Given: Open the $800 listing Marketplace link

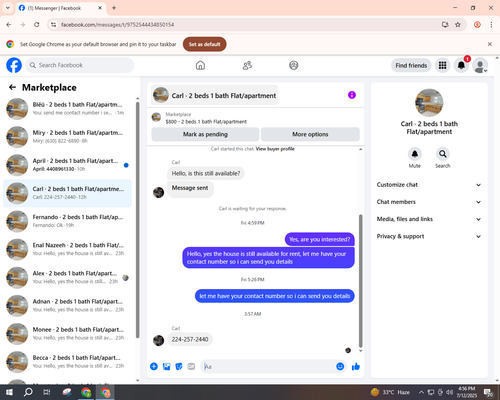Looking at the screenshot, I should [x=206, y=122].
